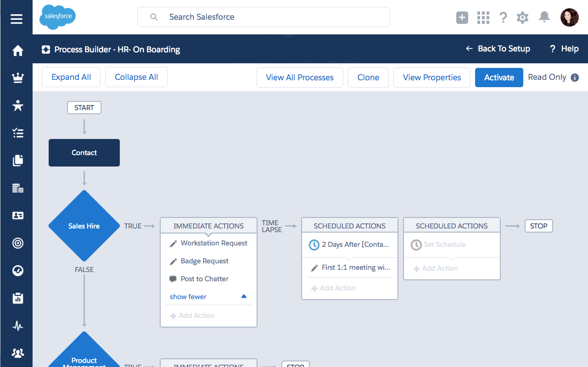Open View Properties
Image resolution: width=588 pixels, height=367 pixels.
(432, 78)
